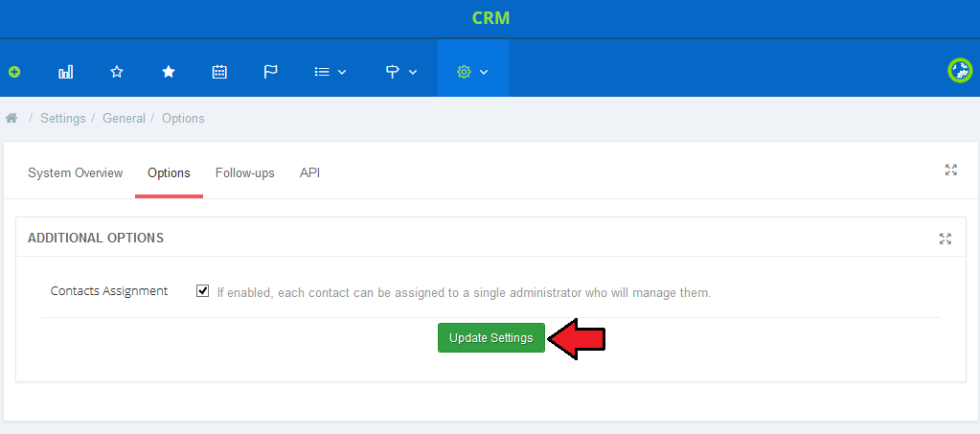Screen dimensions: 980x434
Task: Select the Options tab
Action: tap(169, 173)
